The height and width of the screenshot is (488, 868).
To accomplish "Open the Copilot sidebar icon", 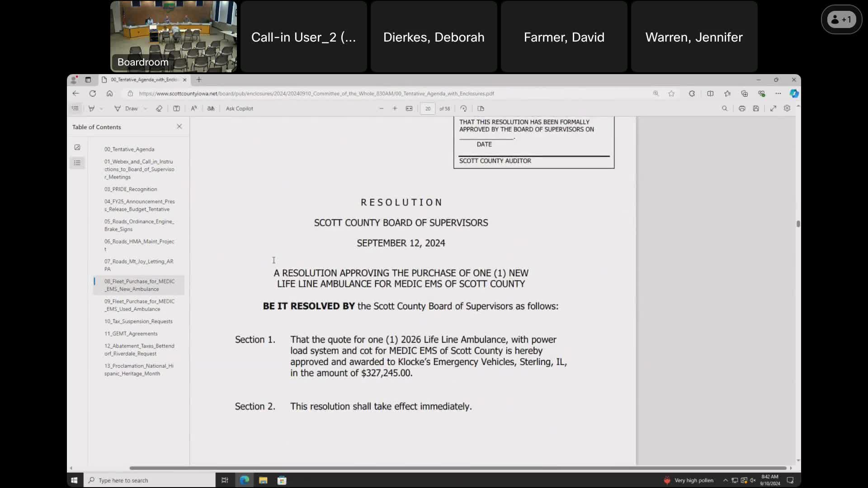I will tap(794, 94).
